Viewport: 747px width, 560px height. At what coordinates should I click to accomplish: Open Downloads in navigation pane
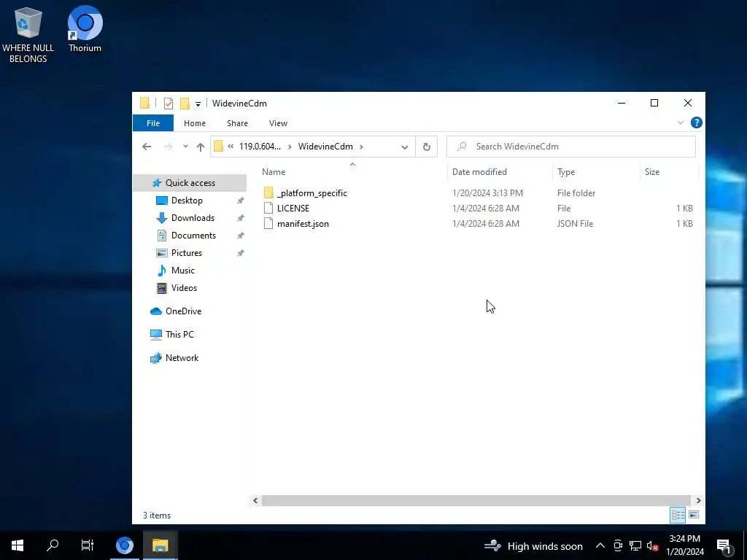pyautogui.click(x=193, y=218)
